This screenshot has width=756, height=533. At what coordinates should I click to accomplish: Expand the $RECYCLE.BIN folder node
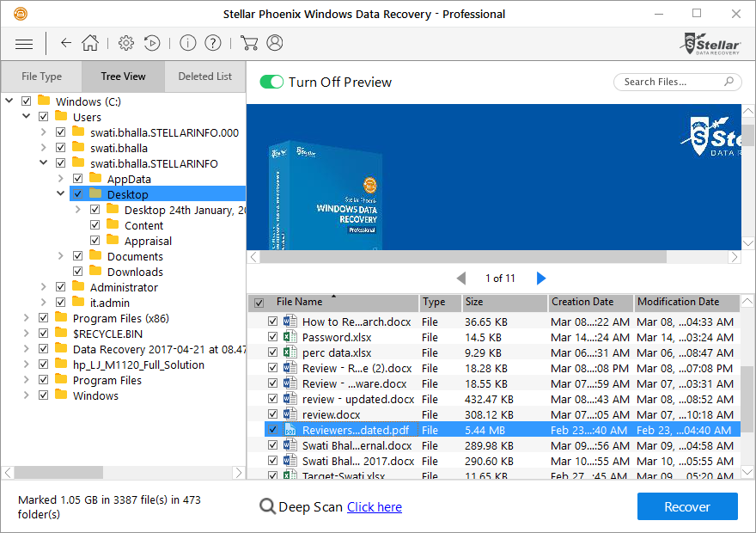coord(27,334)
